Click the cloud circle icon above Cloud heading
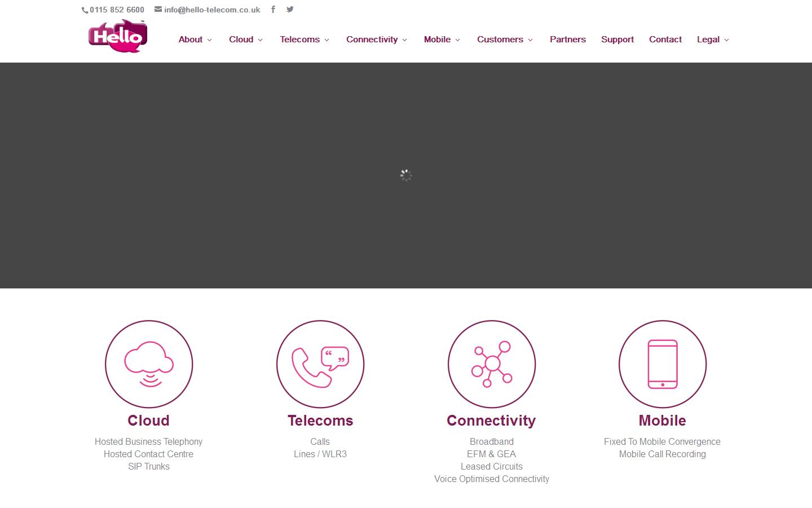The height and width of the screenshot is (508, 812). [x=148, y=364]
